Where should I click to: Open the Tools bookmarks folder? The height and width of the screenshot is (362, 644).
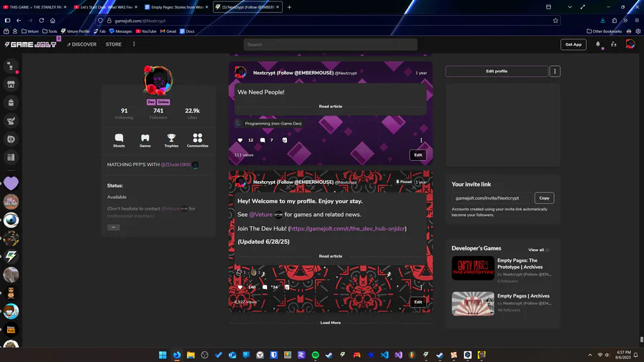pyautogui.click(x=49, y=31)
